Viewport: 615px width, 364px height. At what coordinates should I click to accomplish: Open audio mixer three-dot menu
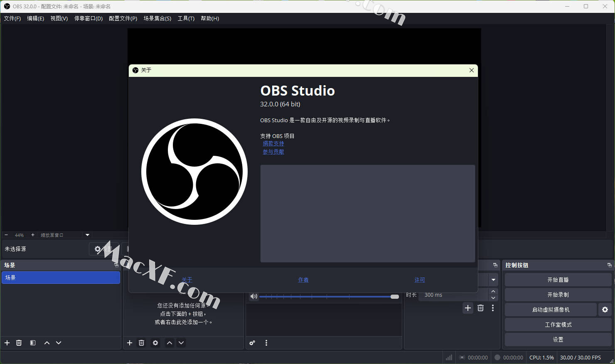[x=266, y=343]
